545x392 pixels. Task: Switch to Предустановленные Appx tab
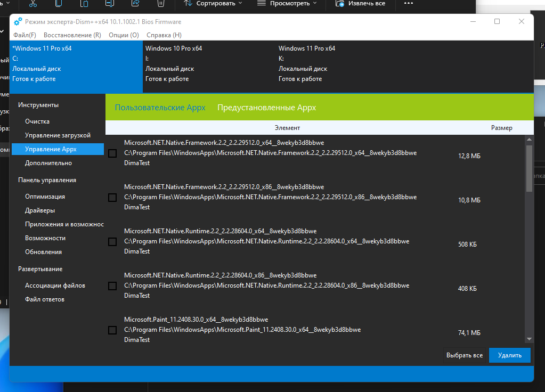pyautogui.click(x=266, y=108)
